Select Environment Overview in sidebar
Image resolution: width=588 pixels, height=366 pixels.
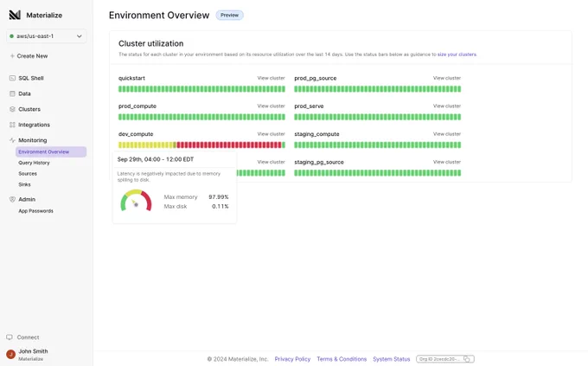click(x=51, y=151)
